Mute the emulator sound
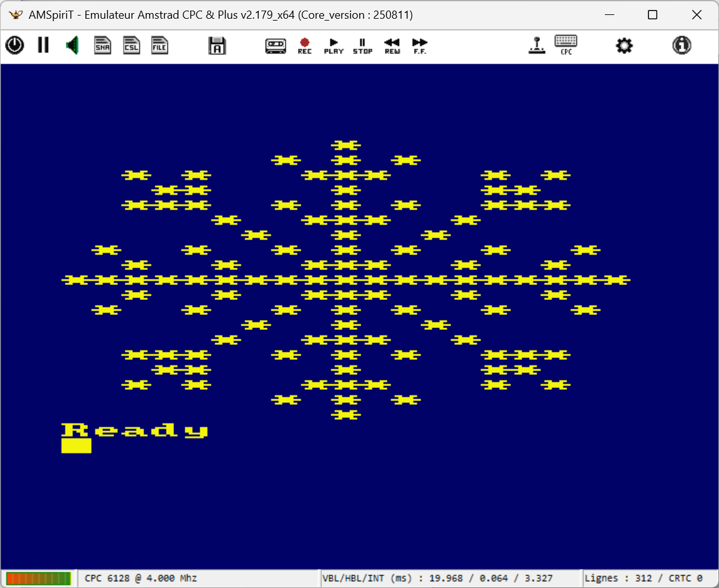 72,45
